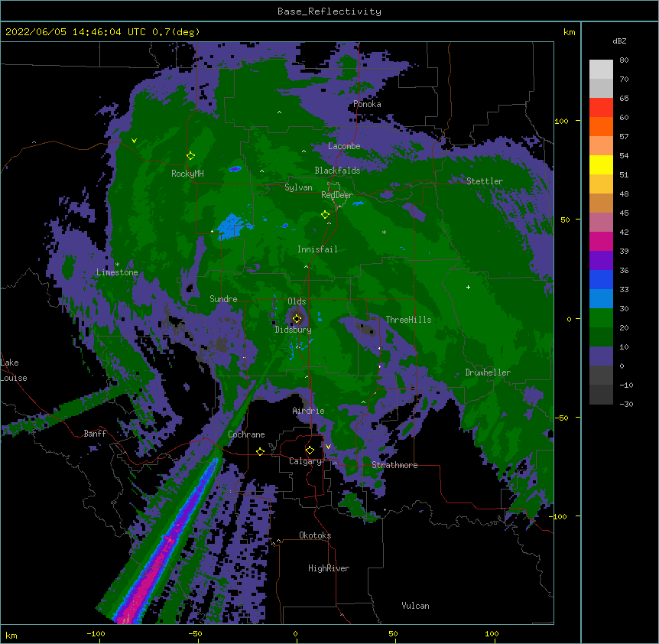Click the Didsbury label
659x644 pixels.
click(x=293, y=330)
